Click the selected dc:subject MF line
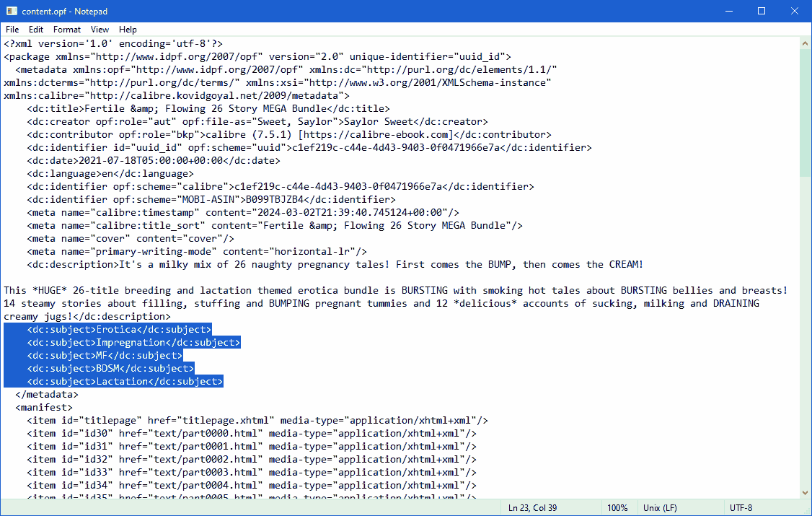Image resolution: width=812 pixels, height=516 pixels. 105,355
